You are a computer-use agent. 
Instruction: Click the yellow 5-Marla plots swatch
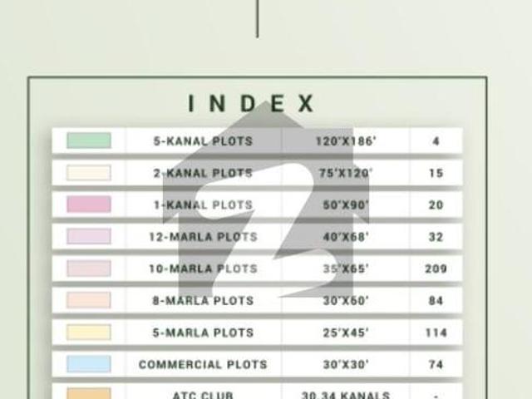pyautogui.click(x=88, y=332)
